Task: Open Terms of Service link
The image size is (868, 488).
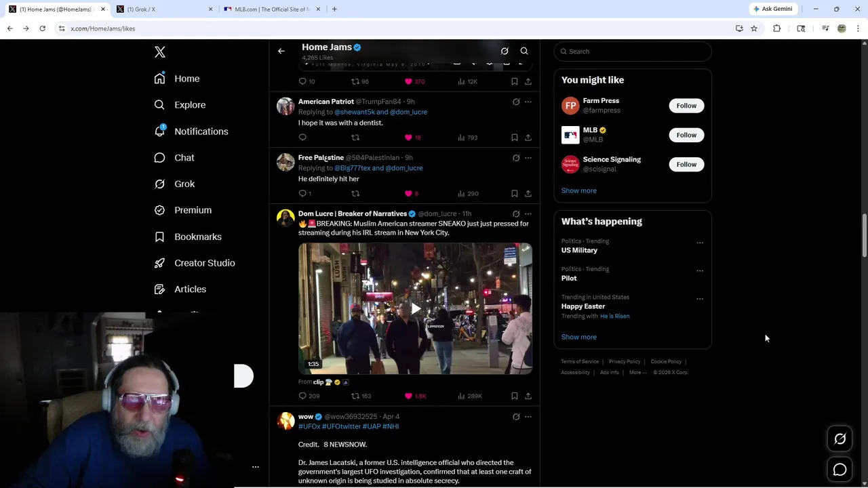Action: [580, 362]
